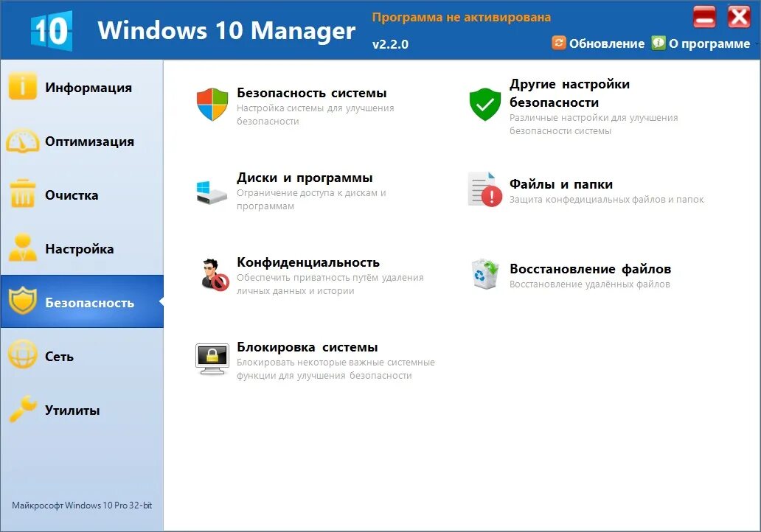The image size is (761, 532).
Task: Go to the Очистка section
Action: click(82, 195)
